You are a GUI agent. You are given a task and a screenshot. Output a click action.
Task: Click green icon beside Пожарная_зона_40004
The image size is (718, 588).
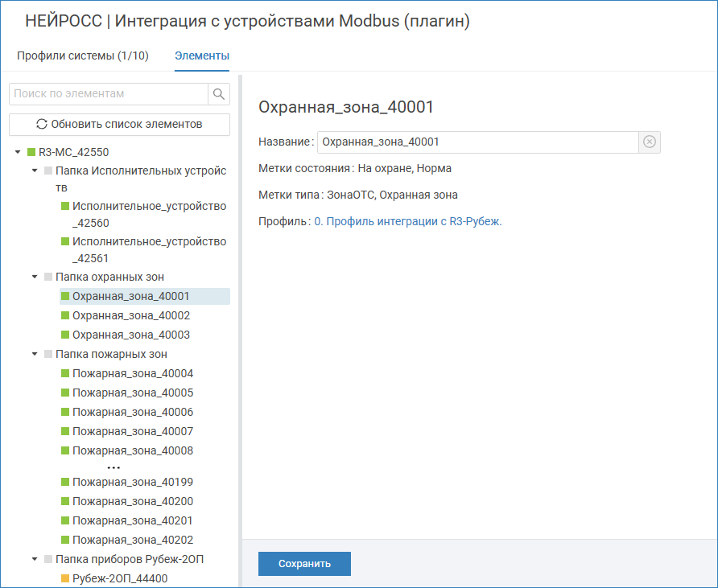coord(65,374)
